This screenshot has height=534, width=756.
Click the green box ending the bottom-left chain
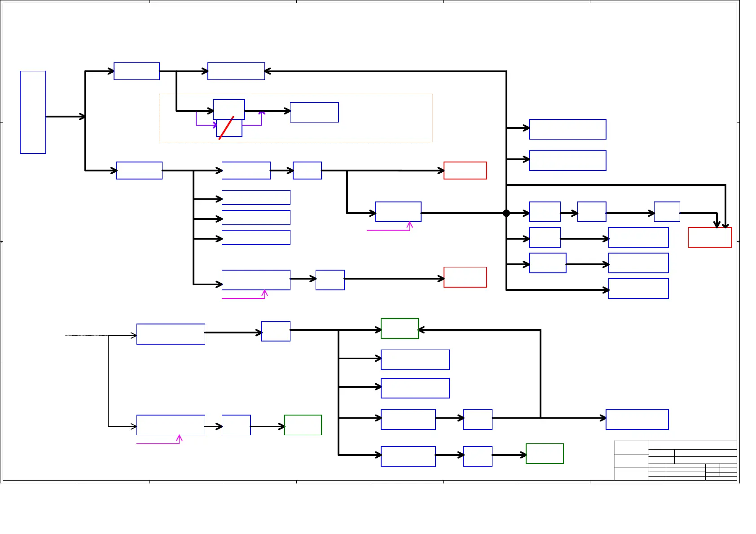click(303, 425)
